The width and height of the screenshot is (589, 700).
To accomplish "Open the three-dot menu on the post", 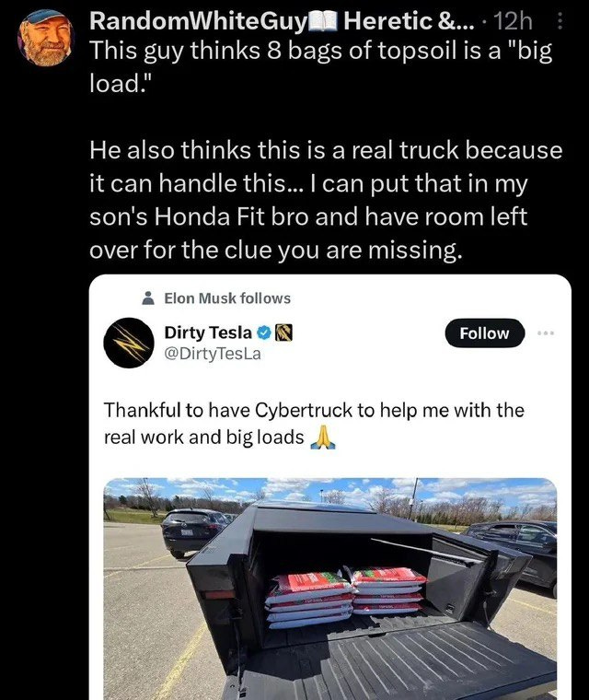I will click(x=560, y=21).
